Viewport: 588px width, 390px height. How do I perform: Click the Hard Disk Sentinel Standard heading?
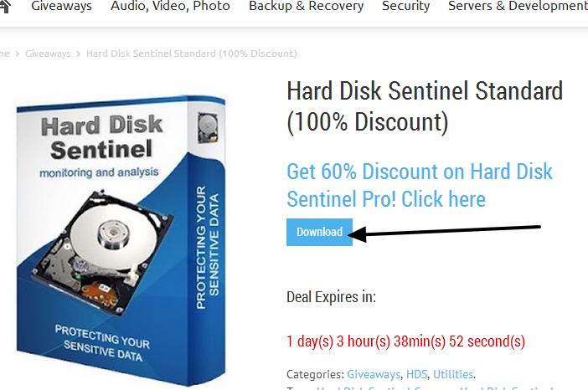tap(425, 107)
